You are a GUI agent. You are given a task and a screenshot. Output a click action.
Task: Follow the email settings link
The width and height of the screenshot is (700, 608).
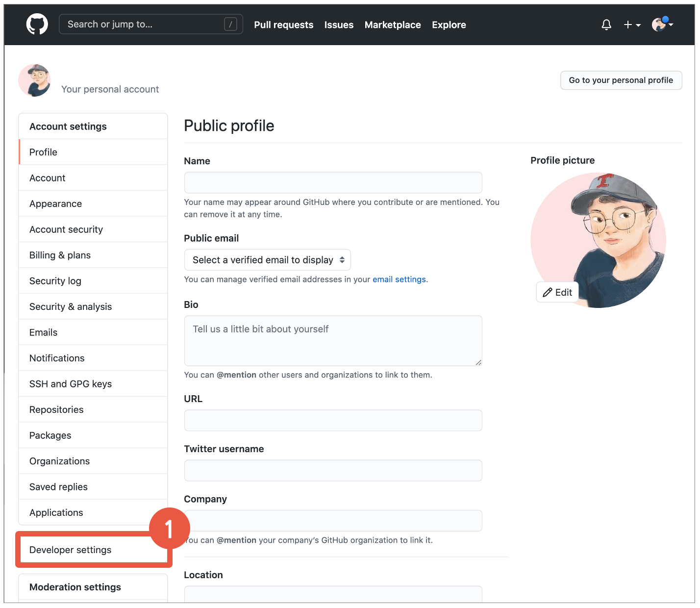399,279
